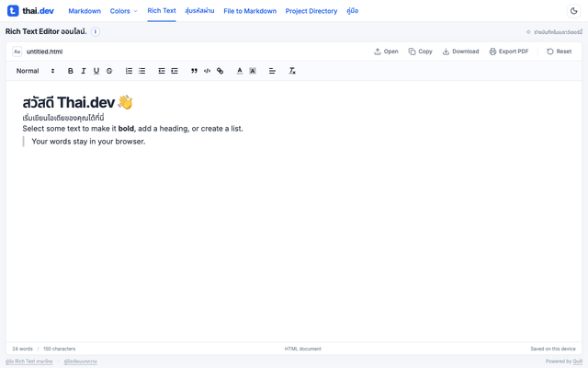
Task: Click the HTML document status label
Action: coord(302,349)
